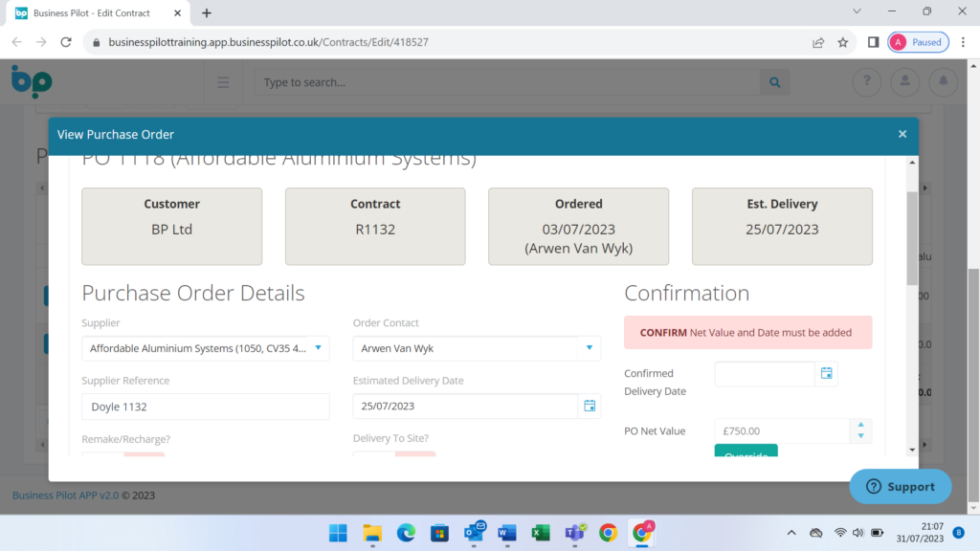The image size is (980, 551).
Task: Reload the page using the browser refresh icon
Action: point(66,42)
